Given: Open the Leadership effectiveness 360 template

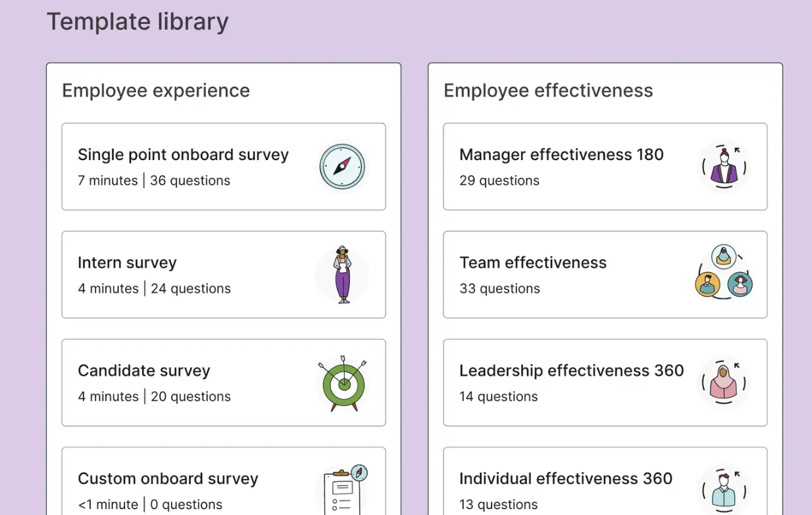Looking at the screenshot, I should pyautogui.click(x=605, y=383).
